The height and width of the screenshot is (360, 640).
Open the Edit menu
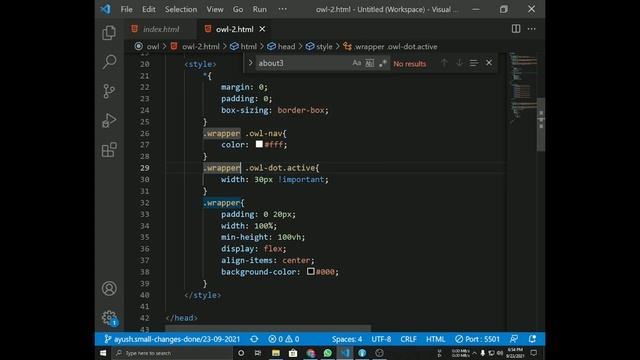(149, 9)
